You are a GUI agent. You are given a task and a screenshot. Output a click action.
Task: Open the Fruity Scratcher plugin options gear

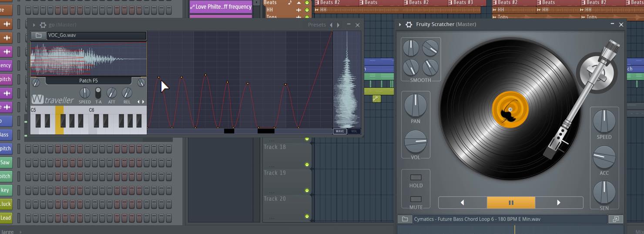point(409,25)
